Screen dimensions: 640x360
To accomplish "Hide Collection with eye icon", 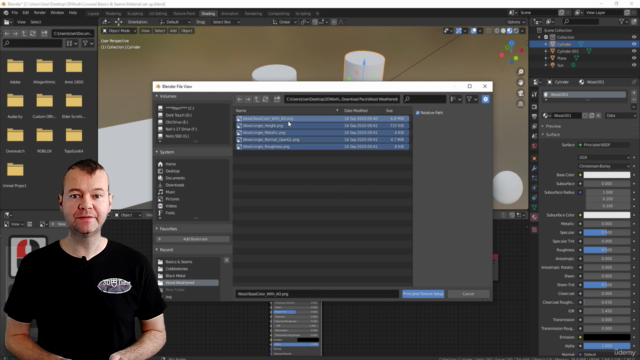I will pyautogui.click(x=634, y=37).
